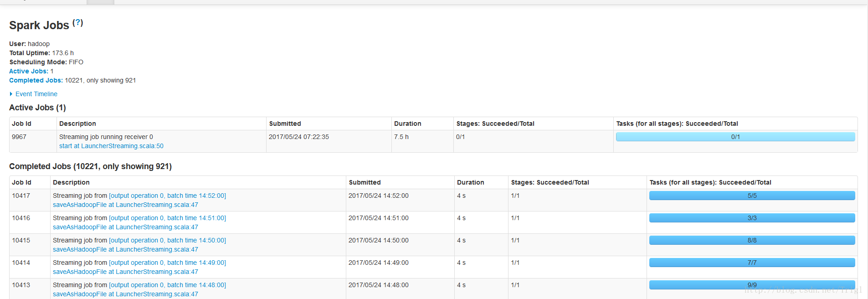Open saveAsHadoopFile link for job 10416
868x299 pixels.
[x=125, y=227]
